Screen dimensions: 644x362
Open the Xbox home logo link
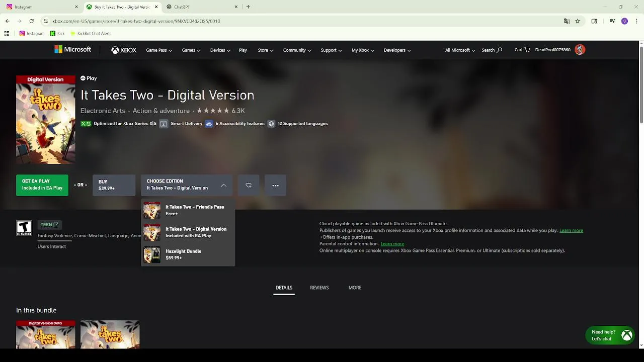point(124,50)
